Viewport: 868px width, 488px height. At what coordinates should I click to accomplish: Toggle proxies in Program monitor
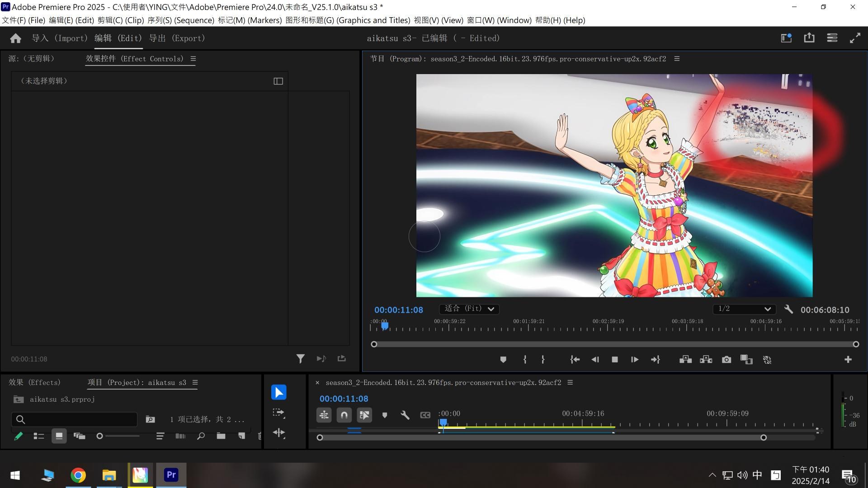767,360
